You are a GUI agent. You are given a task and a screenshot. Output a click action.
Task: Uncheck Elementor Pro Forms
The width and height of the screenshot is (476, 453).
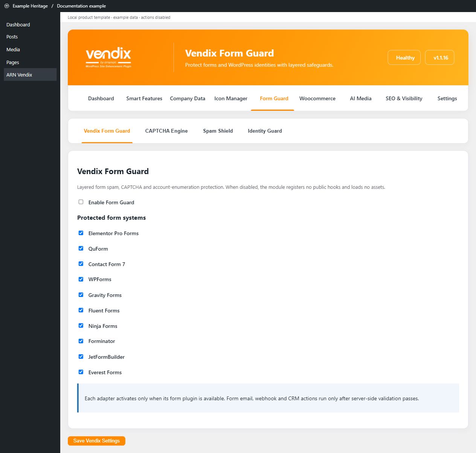(81, 233)
